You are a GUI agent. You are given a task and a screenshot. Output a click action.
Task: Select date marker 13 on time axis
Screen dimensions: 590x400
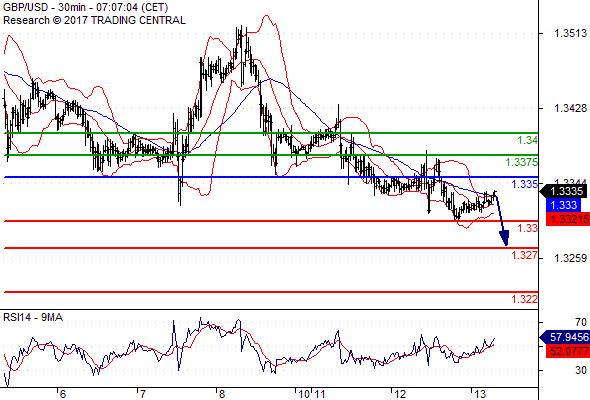click(x=480, y=394)
